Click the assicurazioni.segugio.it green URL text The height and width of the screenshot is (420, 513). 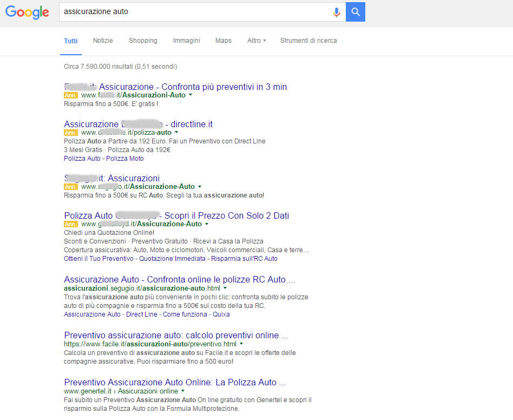click(142, 288)
